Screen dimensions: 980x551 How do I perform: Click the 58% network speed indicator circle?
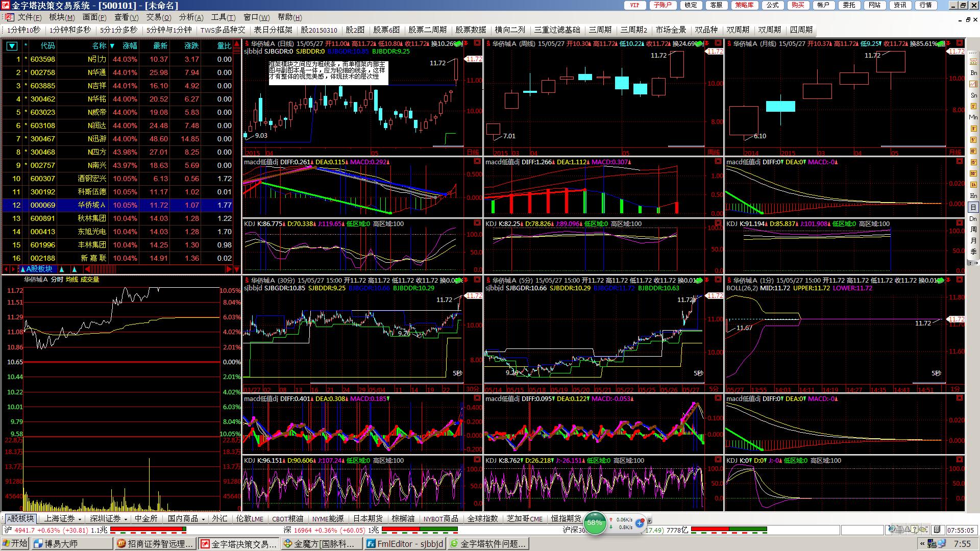pyautogui.click(x=595, y=523)
